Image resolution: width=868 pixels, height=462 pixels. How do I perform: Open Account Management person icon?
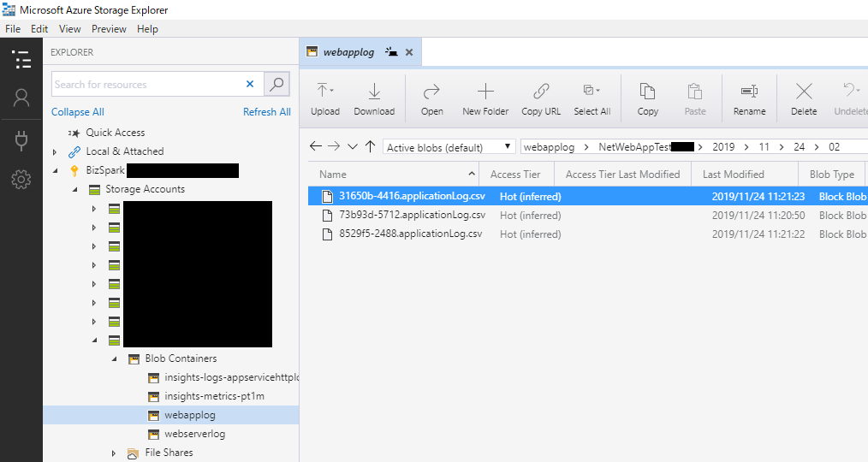point(21,98)
